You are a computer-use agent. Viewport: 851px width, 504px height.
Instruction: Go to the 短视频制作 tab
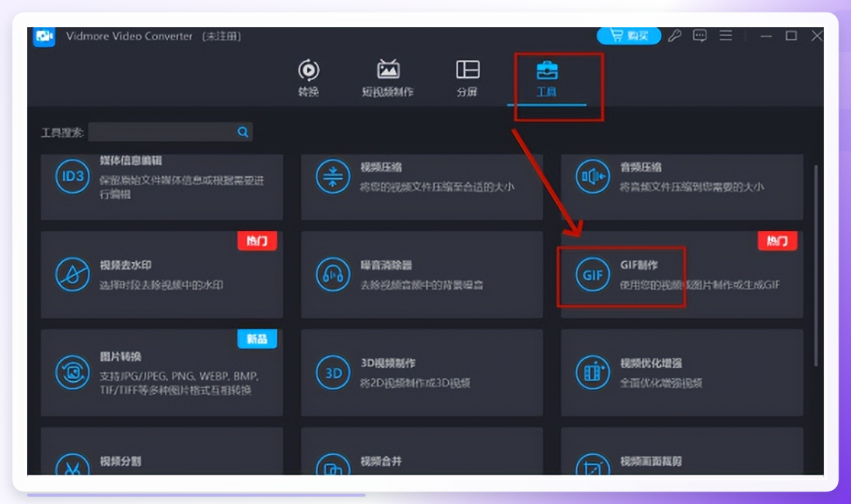pyautogui.click(x=387, y=78)
